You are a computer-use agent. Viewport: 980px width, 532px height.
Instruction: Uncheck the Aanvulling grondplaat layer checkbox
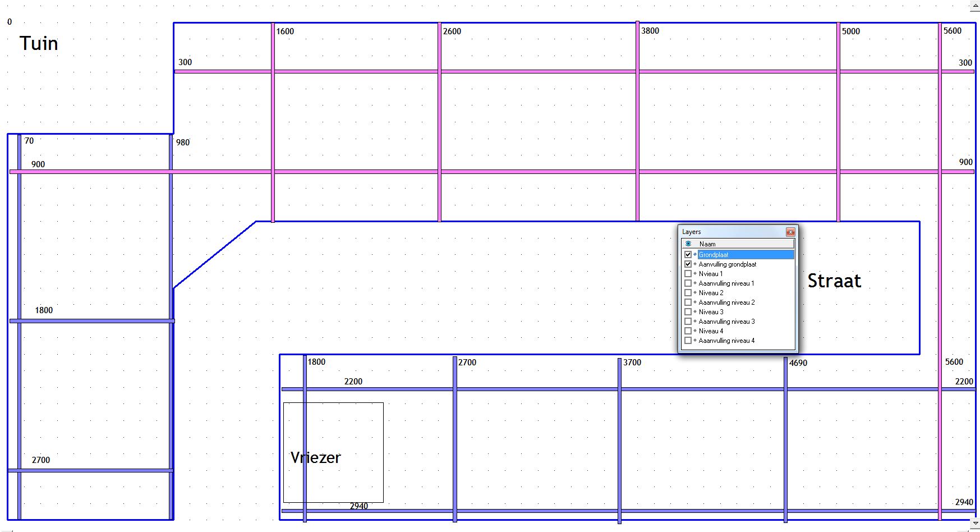click(x=688, y=264)
